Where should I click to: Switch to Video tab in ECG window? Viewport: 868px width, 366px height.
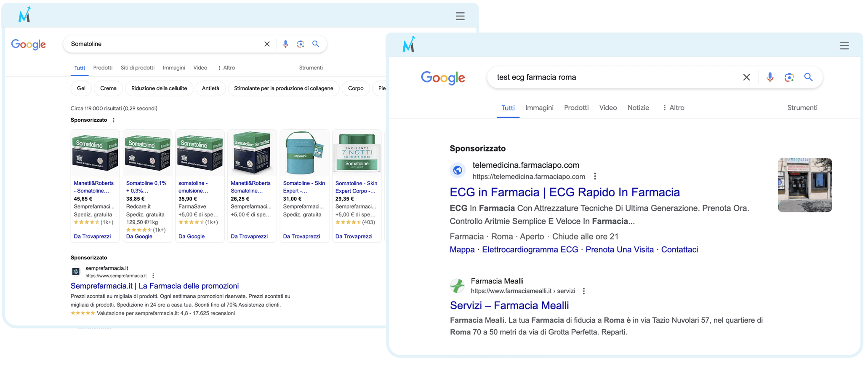click(608, 108)
